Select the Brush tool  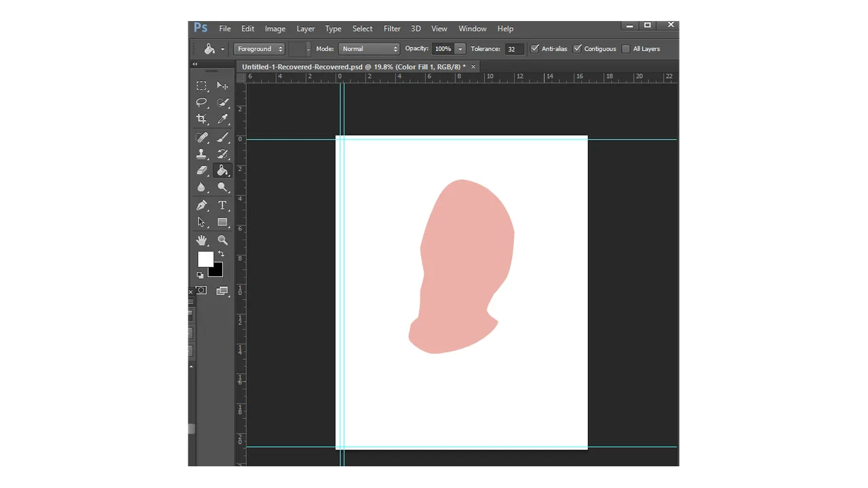222,138
